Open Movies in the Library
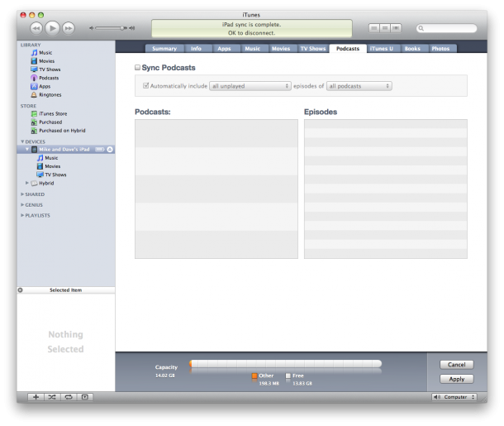 [46, 61]
